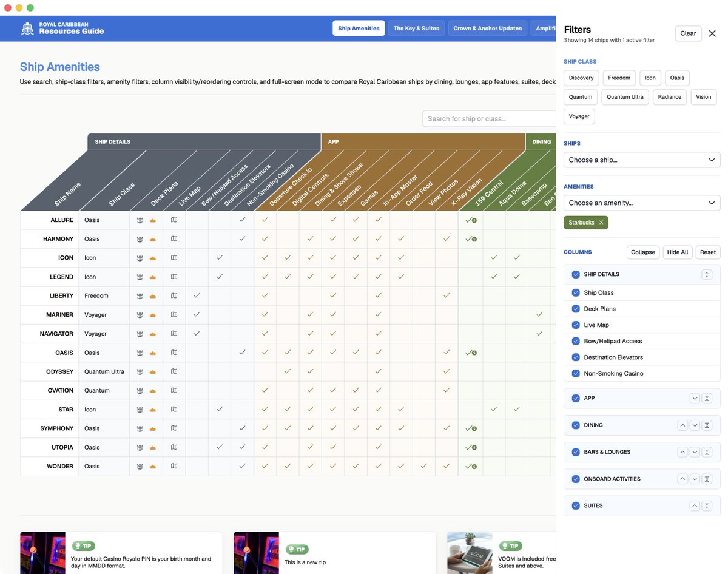Image resolution: width=728 pixels, height=574 pixels.
Task: Click 150 Central paid checkmark for ALLURE
Action: (470, 220)
